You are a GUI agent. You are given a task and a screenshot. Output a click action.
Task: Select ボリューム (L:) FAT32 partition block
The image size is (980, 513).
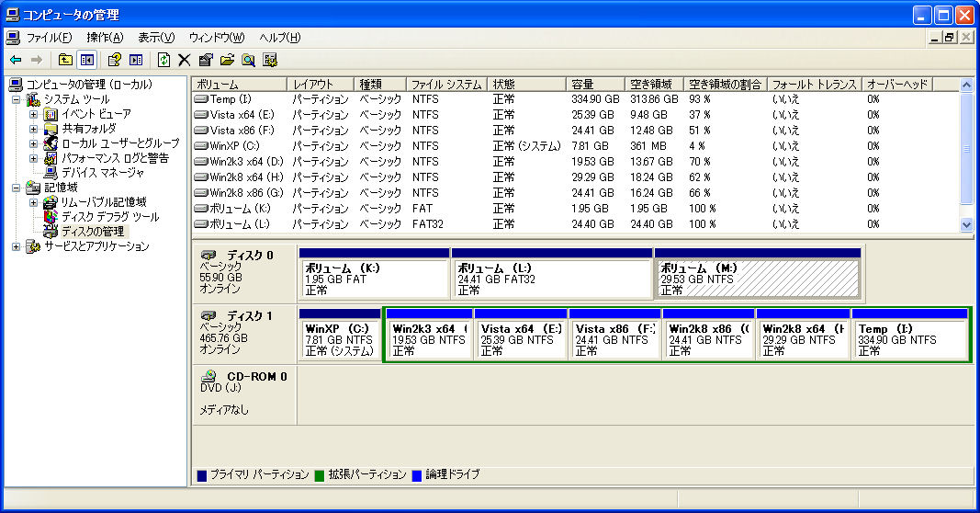(552, 273)
